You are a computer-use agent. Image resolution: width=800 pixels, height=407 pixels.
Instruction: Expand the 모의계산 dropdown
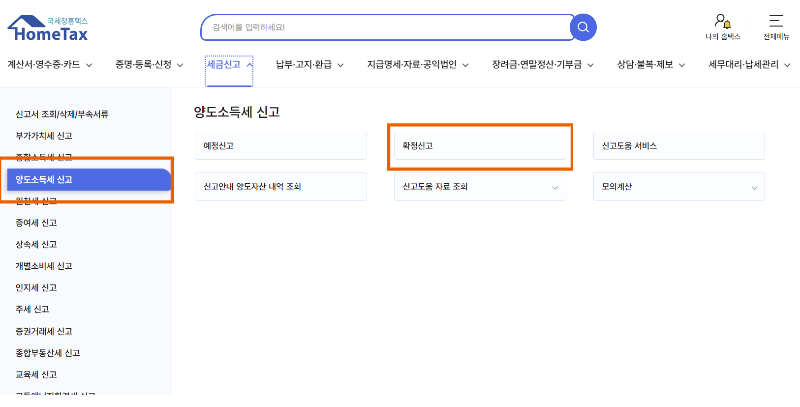point(679,187)
